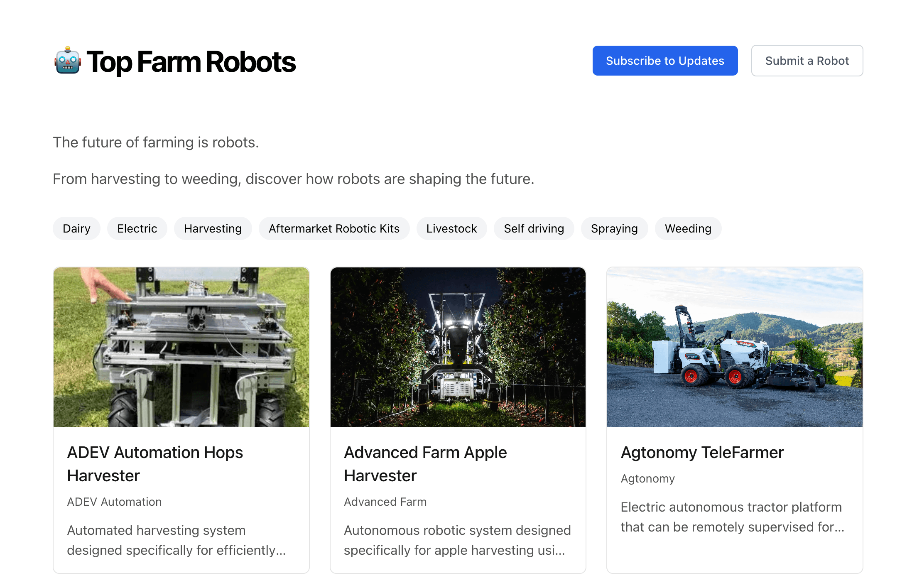Click the Advanced Farm company name
Viewport: 912px width, 588px height.
tap(385, 502)
